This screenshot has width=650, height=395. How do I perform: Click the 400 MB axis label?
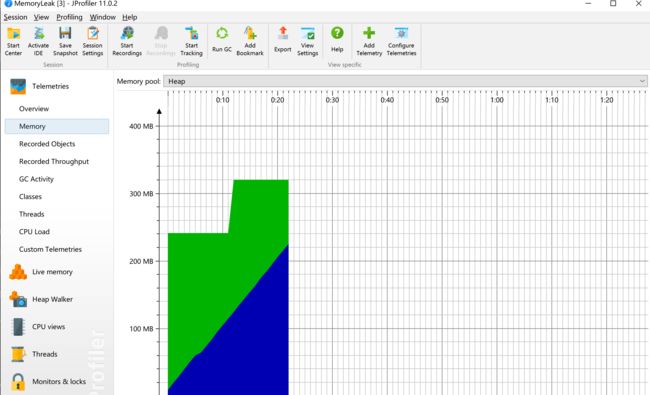141,126
